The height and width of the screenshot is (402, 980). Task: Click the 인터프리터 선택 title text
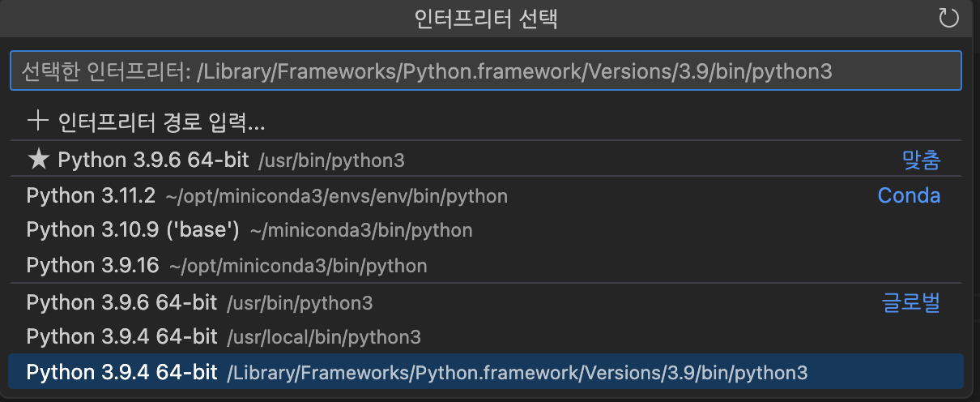[486, 19]
